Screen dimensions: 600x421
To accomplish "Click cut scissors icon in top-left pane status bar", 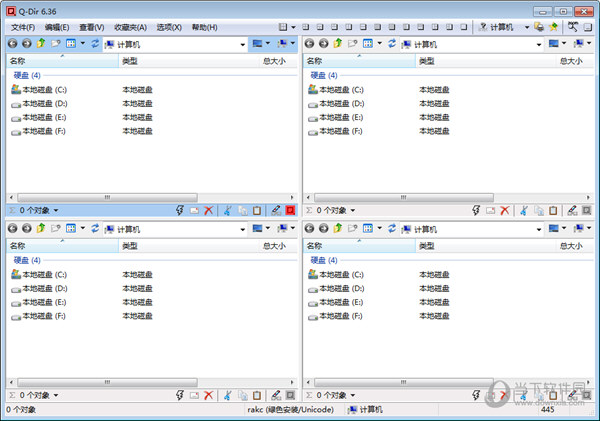I will tap(228, 210).
